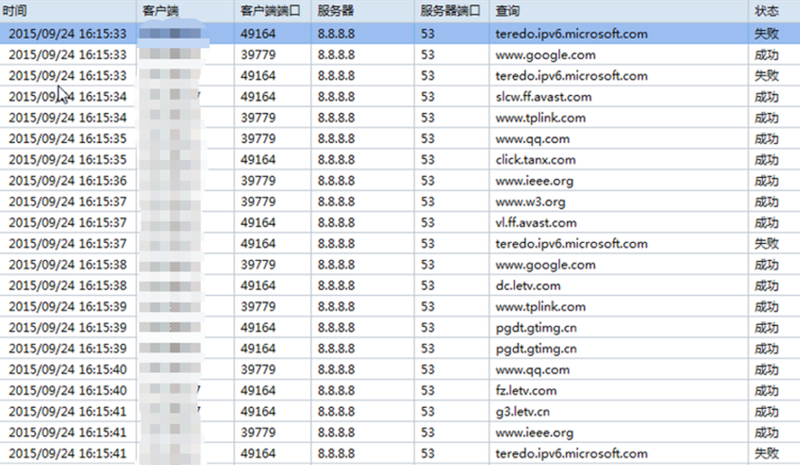Image resolution: width=800 pixels, height=465 pixels.
Task: Click timestamp in the slcw.ff.avast.com row
Action: click(67, 96)
